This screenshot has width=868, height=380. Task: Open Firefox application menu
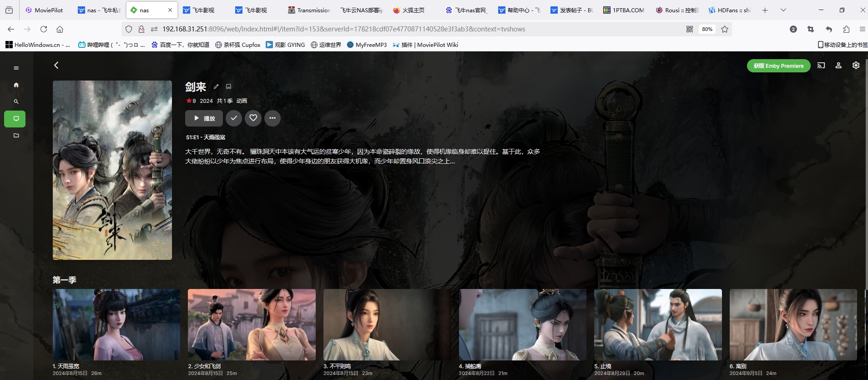pyautogui.click(x=862, y=29)
